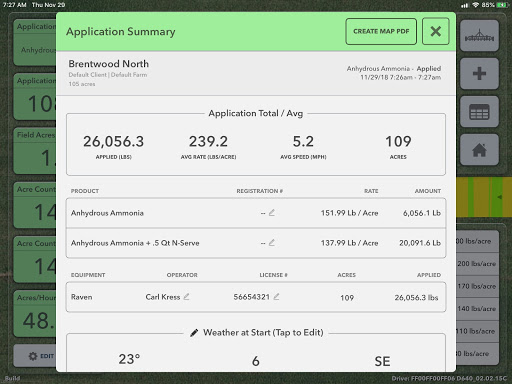This screenshot has height=384, width=512.
Task: Edit operator Carl Kress pencil icon
Action: 186,296
